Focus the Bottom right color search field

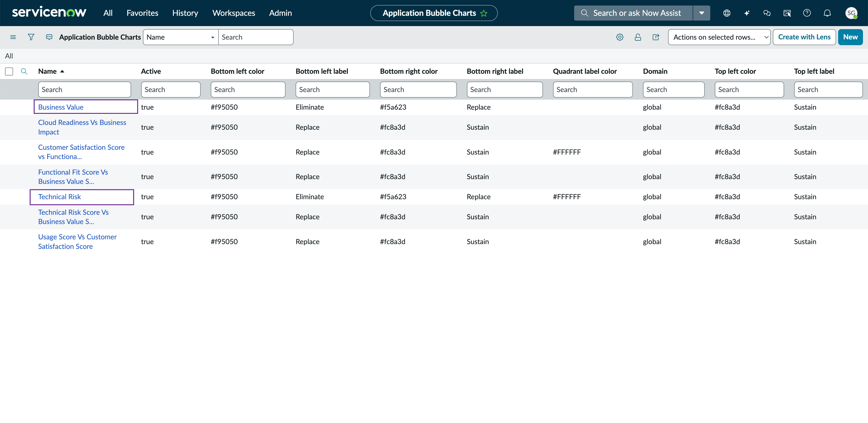point(418,90)
